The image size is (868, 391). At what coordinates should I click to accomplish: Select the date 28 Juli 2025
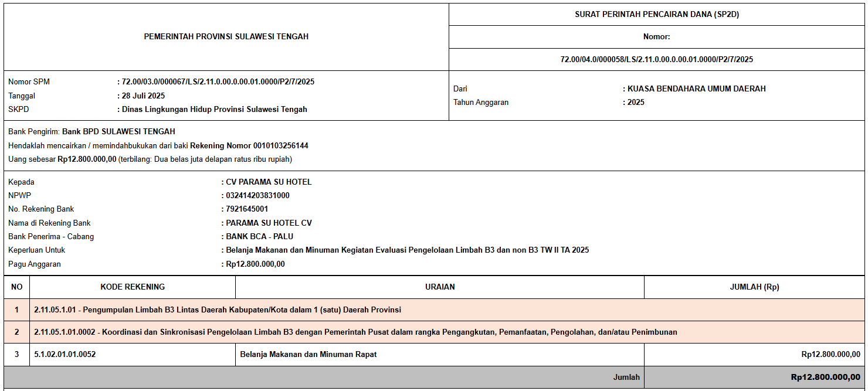click(143, 96)
